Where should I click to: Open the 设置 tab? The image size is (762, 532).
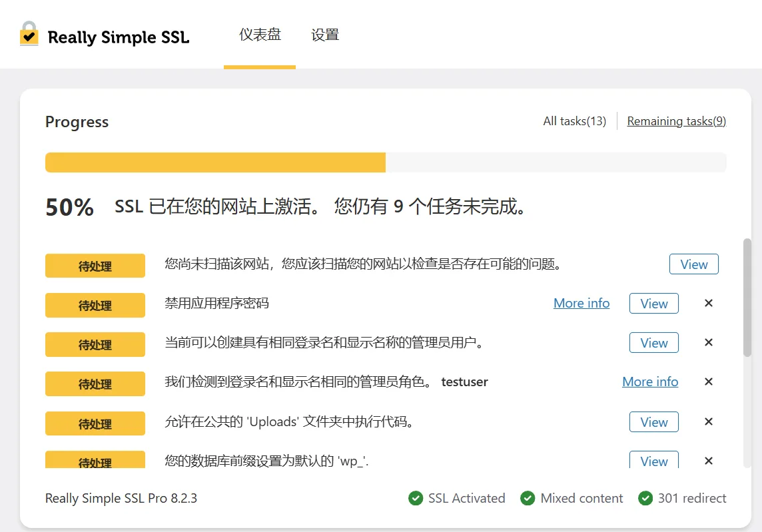coord(325,35)
